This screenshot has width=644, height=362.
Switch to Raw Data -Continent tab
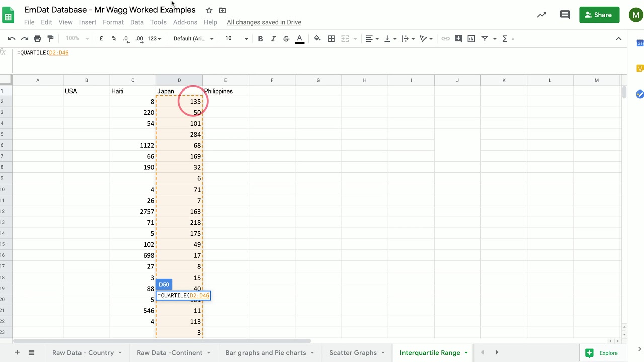point(170,353)
